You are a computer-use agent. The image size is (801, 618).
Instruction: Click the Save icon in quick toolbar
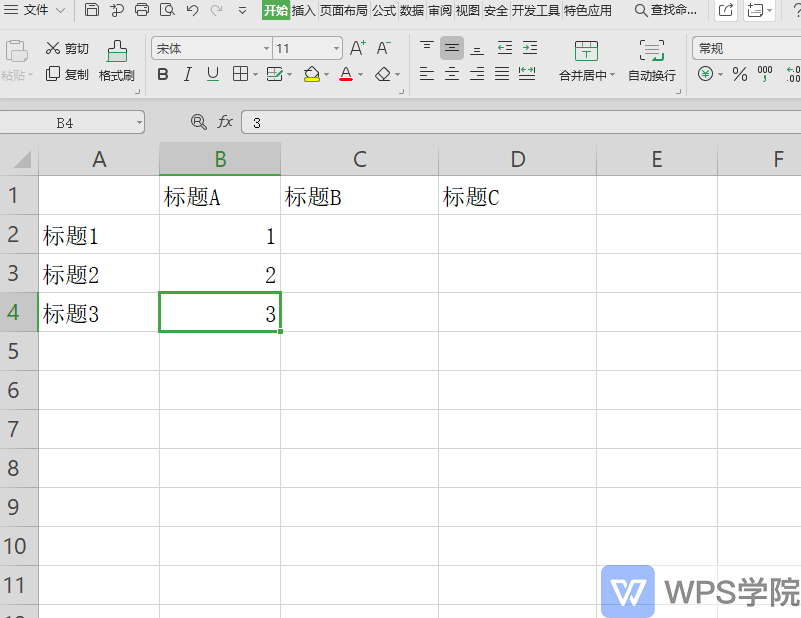coord(91,9)
